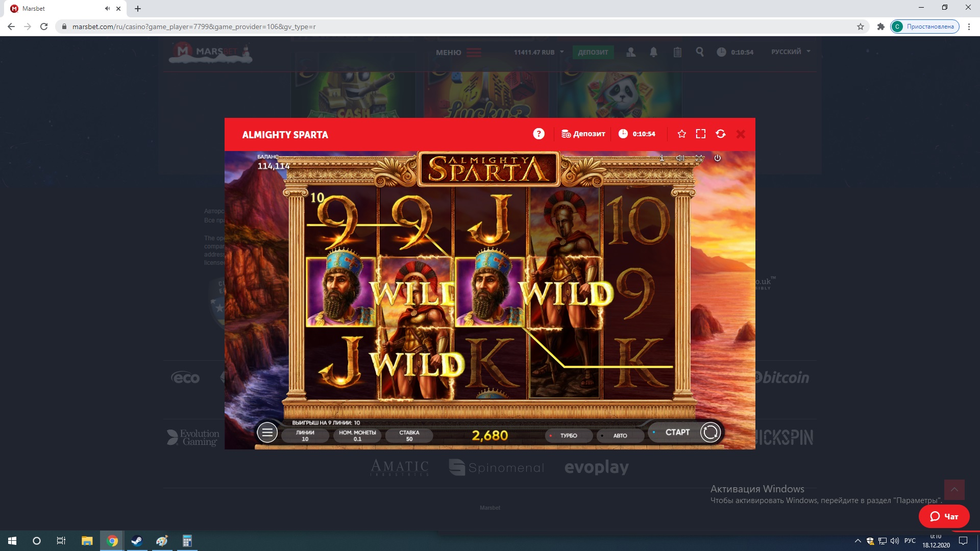This screenshot has width=980, height=551.
Task: Open the notifications bell
Action: pyautogui.click(x=653, y=52)
